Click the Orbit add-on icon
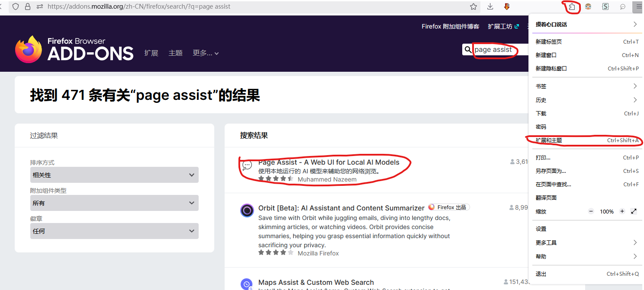This screenshot has height=290, width=644. coord(247,210)
